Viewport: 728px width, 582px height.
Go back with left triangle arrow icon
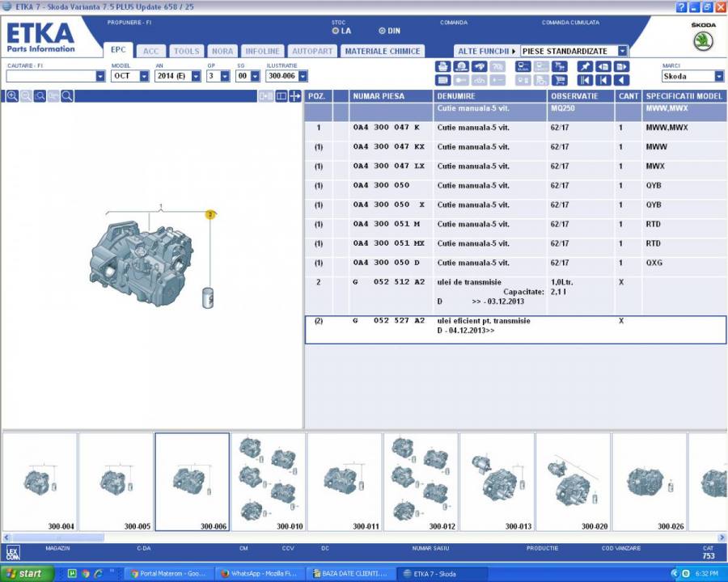pos(621,80)
